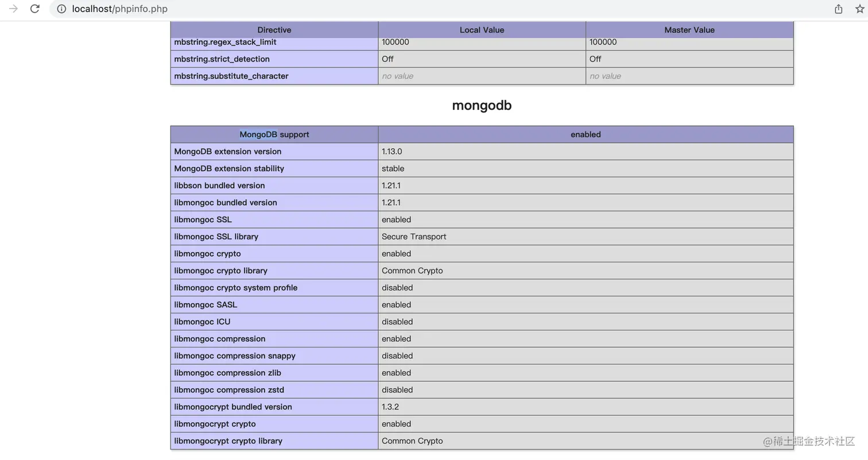Click "disabled" in the compression zstd row

(x=397, y=390)
